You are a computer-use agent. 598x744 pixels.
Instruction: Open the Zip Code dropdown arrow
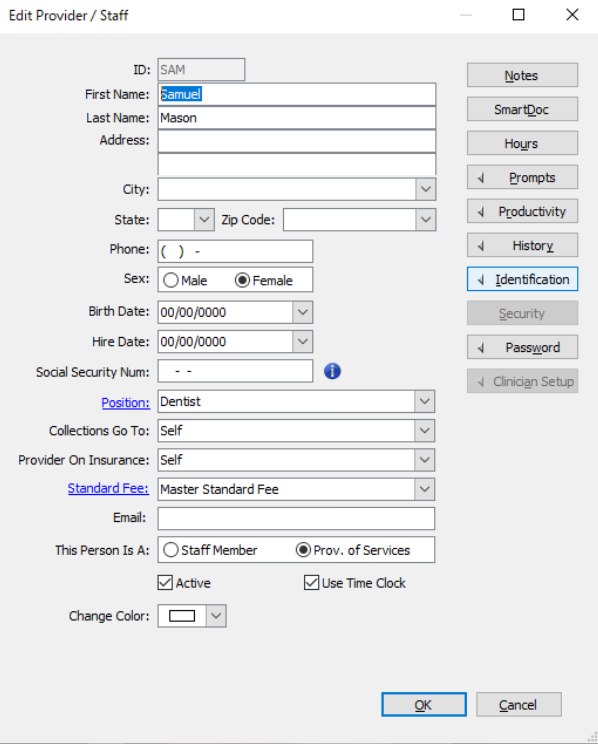[426, 220]
